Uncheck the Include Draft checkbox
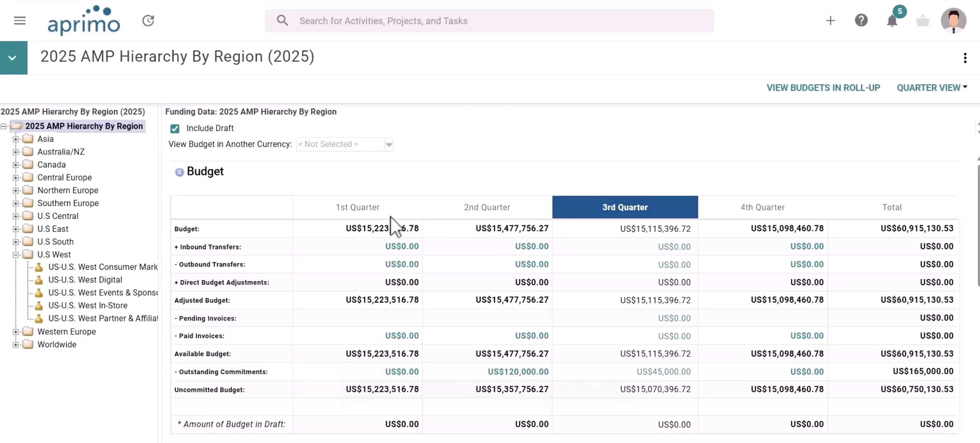The width and height of the screenshot is (980, 443). 175,129
